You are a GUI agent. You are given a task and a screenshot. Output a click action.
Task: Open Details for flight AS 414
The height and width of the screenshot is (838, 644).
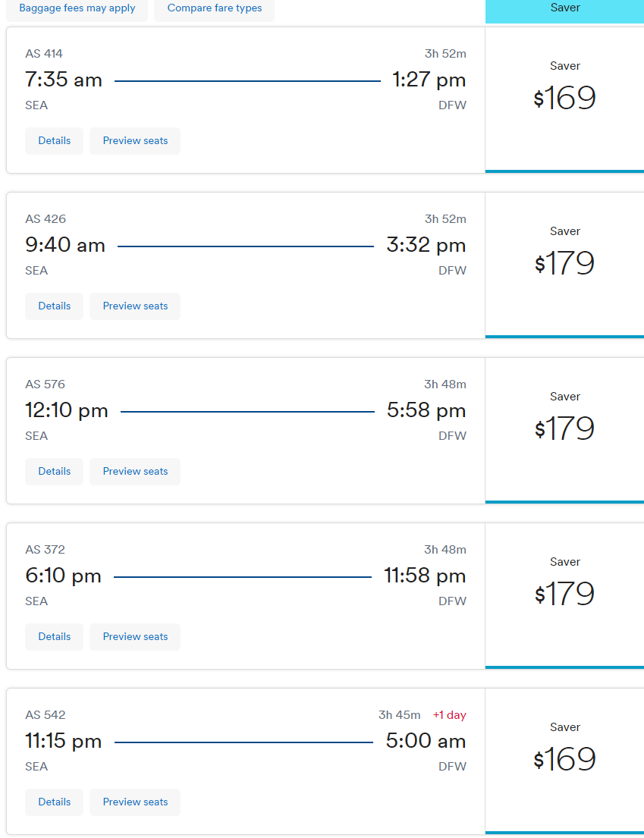pos(54,140)
